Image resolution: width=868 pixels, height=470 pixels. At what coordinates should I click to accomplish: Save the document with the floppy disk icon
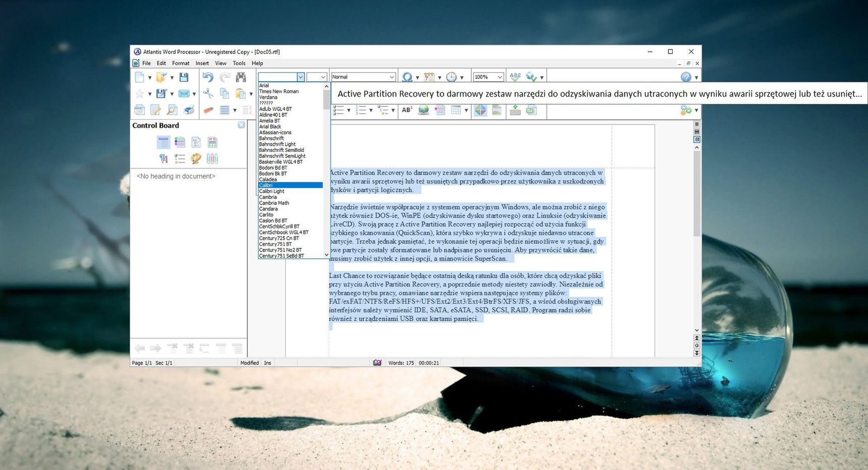[x=184, y=77]
